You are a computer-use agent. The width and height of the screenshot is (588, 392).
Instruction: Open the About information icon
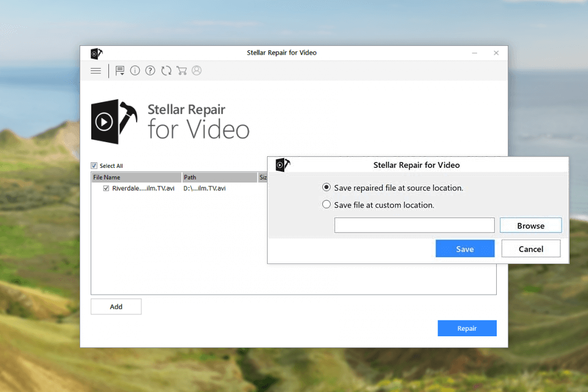135,70
